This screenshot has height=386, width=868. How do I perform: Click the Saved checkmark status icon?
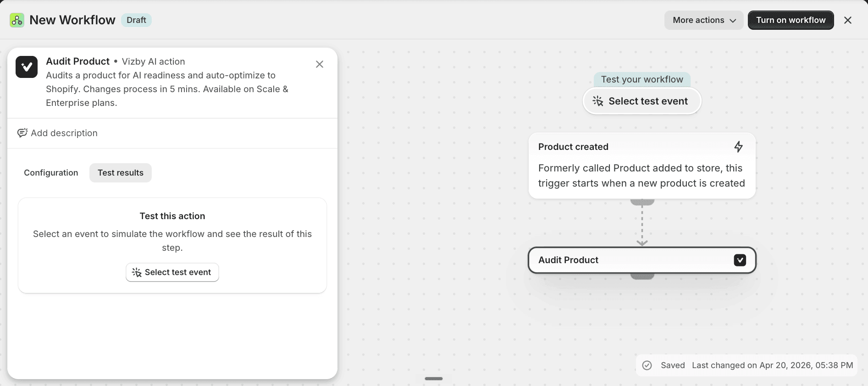[x=647, y=365]
